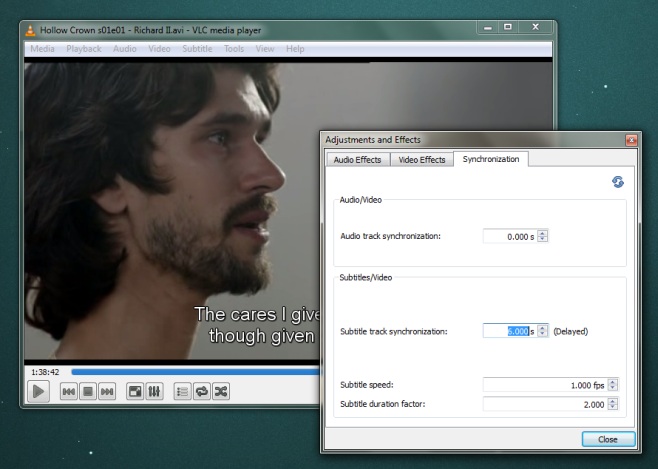Toggle fullscreen video icon

(135, 391)
